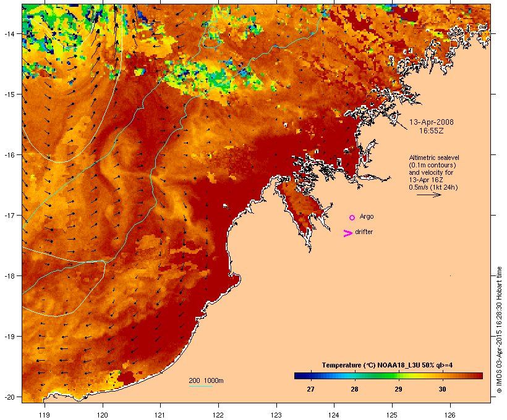
Task: Click latitude label -19
Action: (x=9, y=337)
